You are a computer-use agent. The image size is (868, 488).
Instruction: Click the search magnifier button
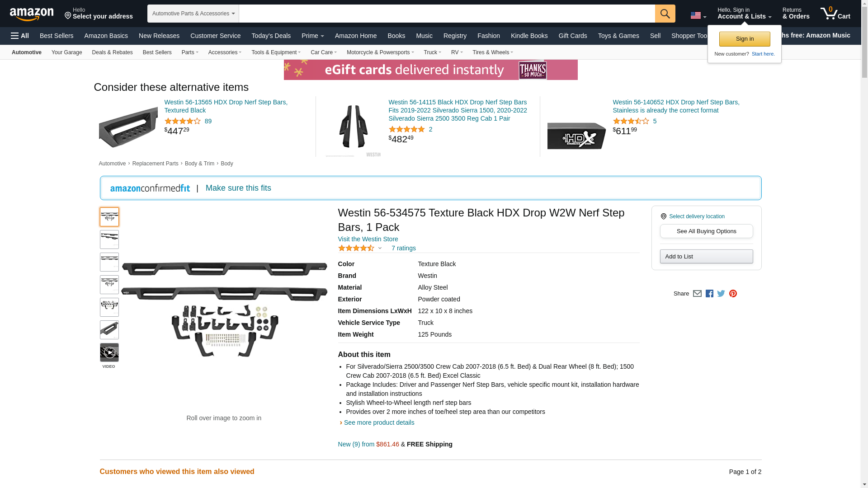665,14
